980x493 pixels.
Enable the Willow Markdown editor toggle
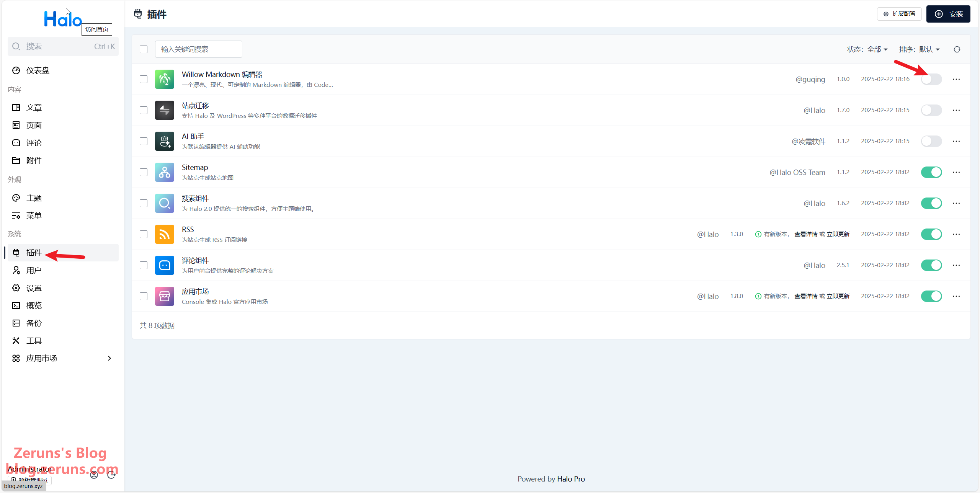tap(931, 79)
